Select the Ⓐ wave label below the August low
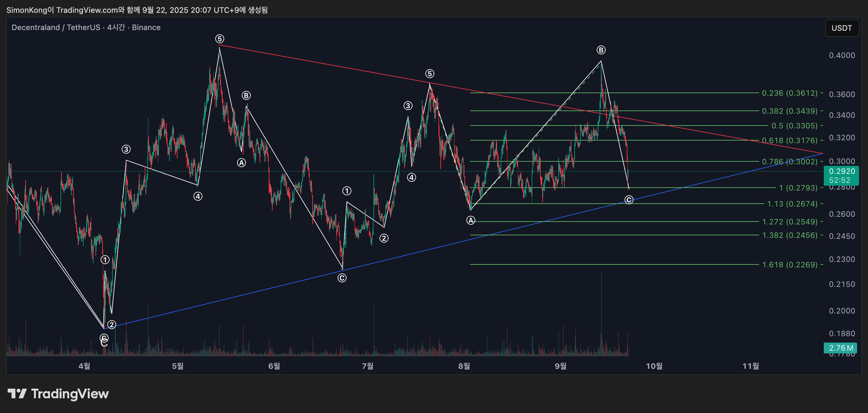 [x=471, y=221]
